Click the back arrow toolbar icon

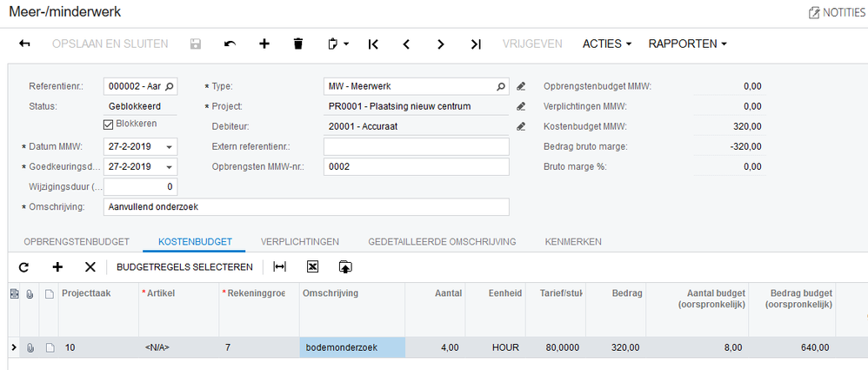(25, 44)
